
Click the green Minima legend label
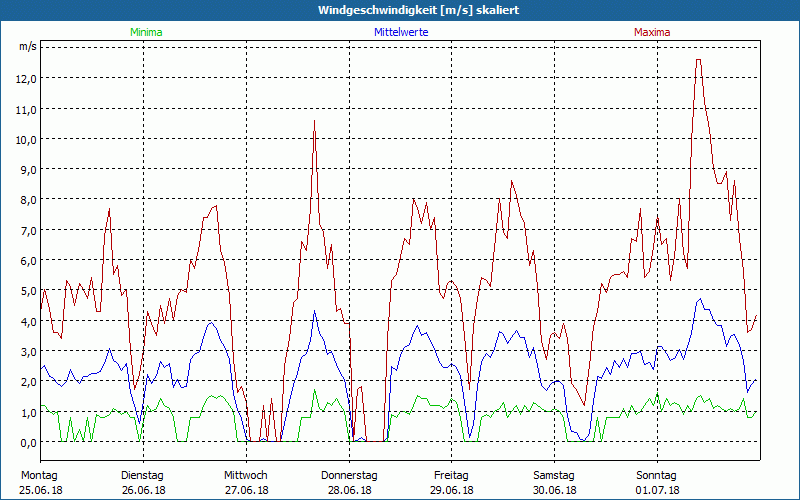pos(146,32)
